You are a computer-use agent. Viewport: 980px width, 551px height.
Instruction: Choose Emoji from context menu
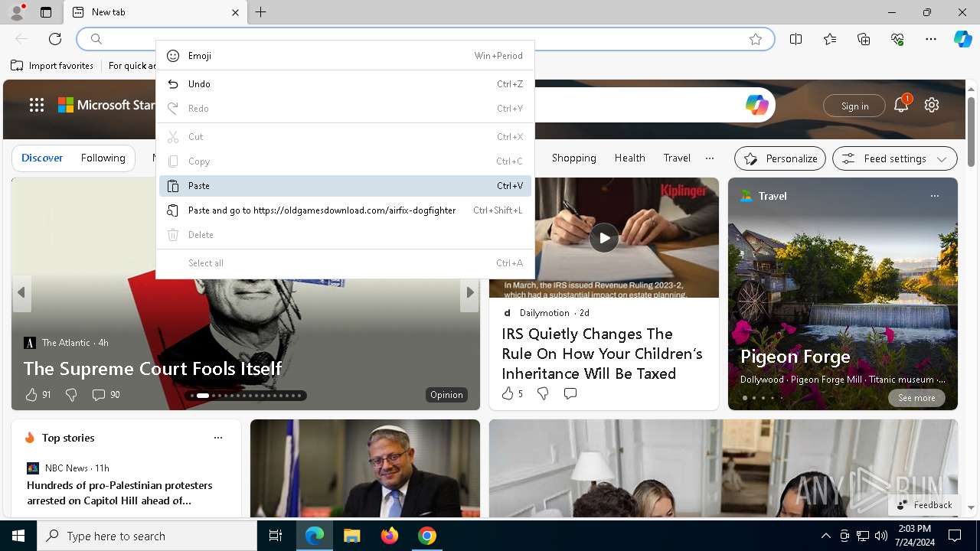345,56
